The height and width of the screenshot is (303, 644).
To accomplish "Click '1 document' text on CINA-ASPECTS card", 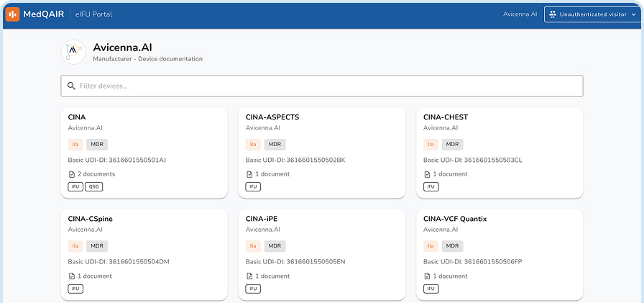I will (272, 174).
